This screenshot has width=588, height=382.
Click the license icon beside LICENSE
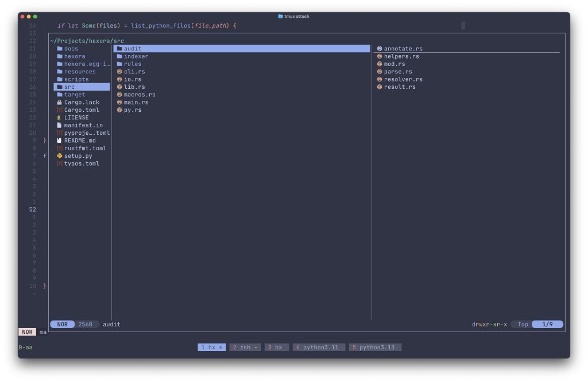60,118
